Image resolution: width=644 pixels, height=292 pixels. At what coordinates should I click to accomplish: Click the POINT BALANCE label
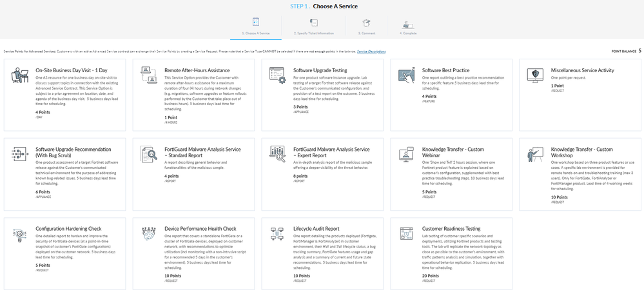pos(623,52)
